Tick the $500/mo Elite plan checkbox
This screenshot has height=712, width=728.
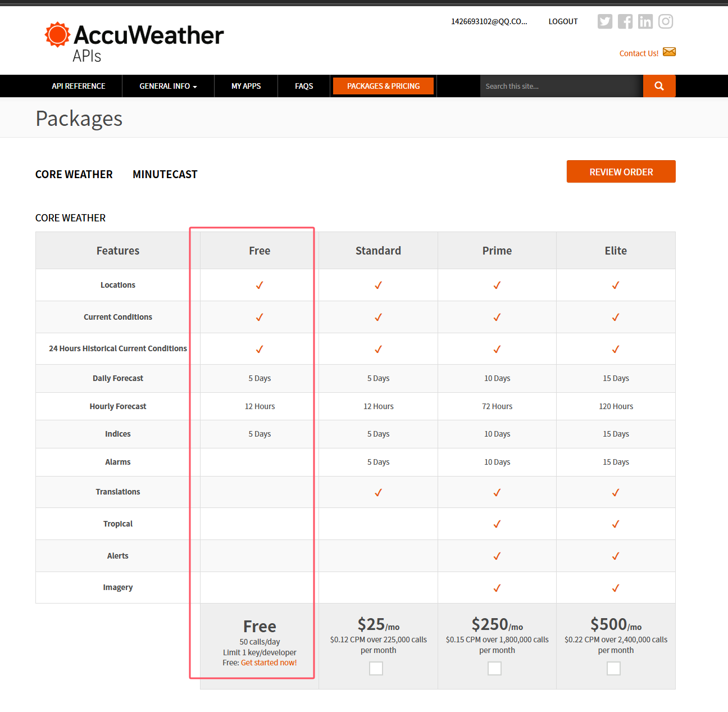(614, 668)
